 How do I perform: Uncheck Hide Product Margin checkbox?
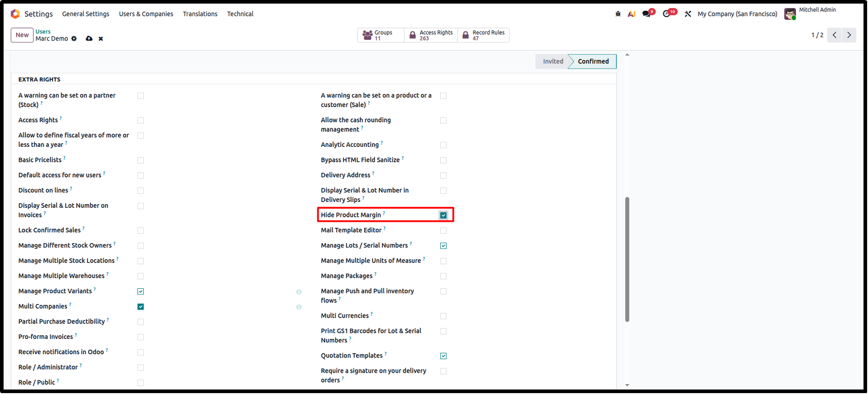pos(443,216)
